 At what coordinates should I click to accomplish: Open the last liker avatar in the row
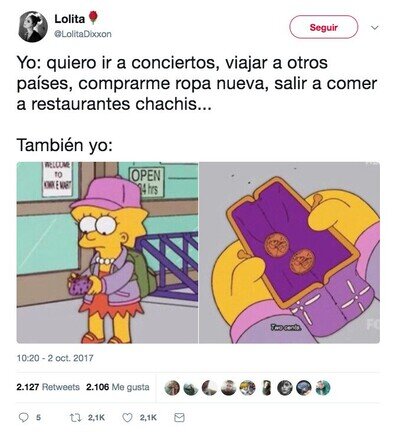[x=323, y=388]
